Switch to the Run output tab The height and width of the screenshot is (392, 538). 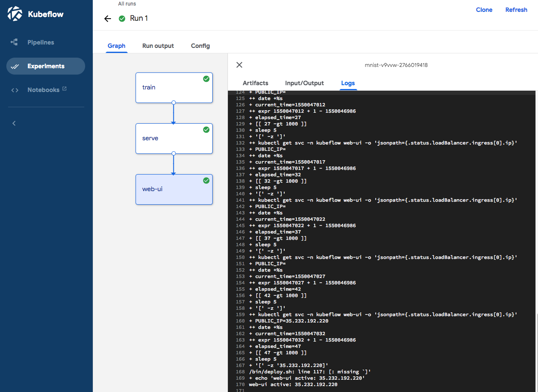click(158, 46)
